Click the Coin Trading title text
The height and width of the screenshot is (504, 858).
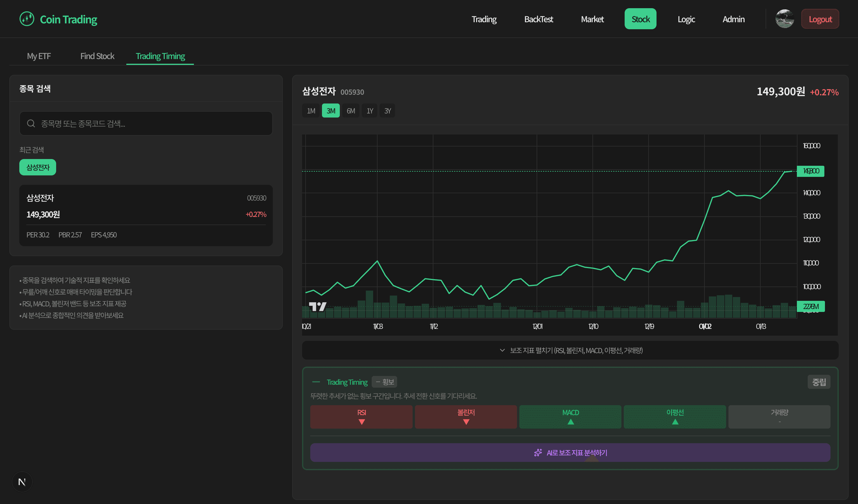point(68,19)
